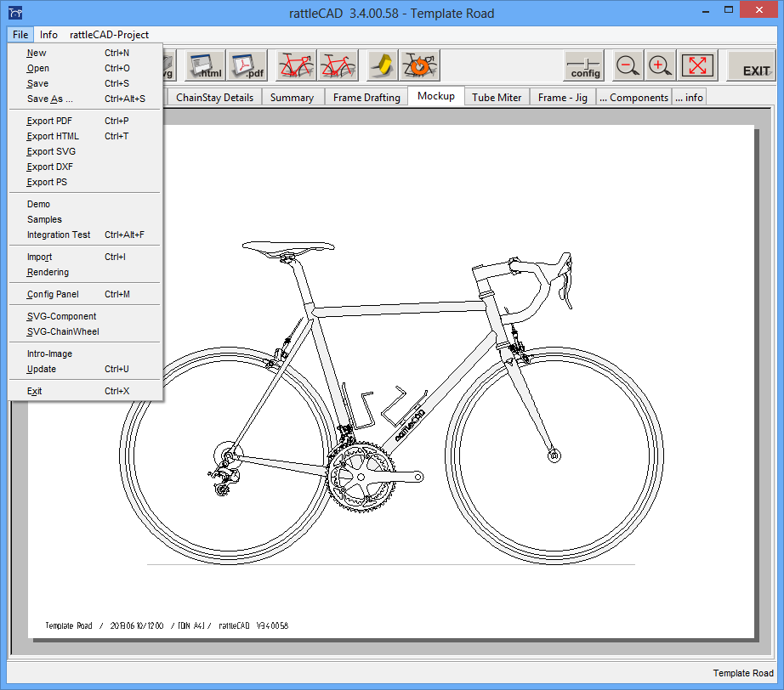This screenshot has width=784, height=690.
Task: Open the Info menu
Action: [x=49, y=35]
